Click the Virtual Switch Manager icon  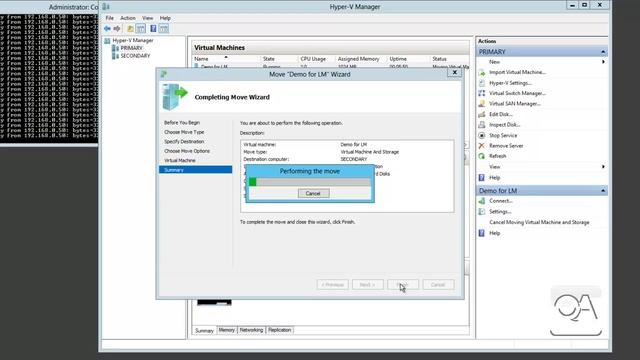coord(482,93)
